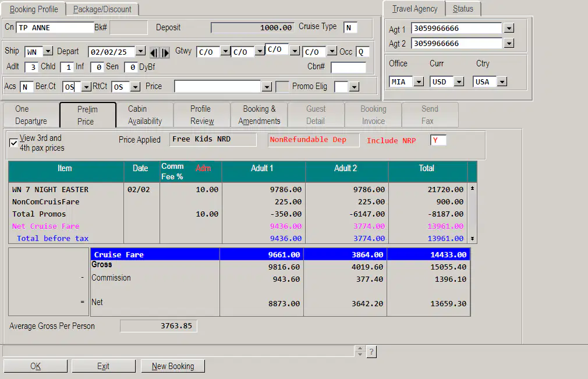Expand second Gtwy C/O dropdown
588x379 pixels.
[260, 51]
